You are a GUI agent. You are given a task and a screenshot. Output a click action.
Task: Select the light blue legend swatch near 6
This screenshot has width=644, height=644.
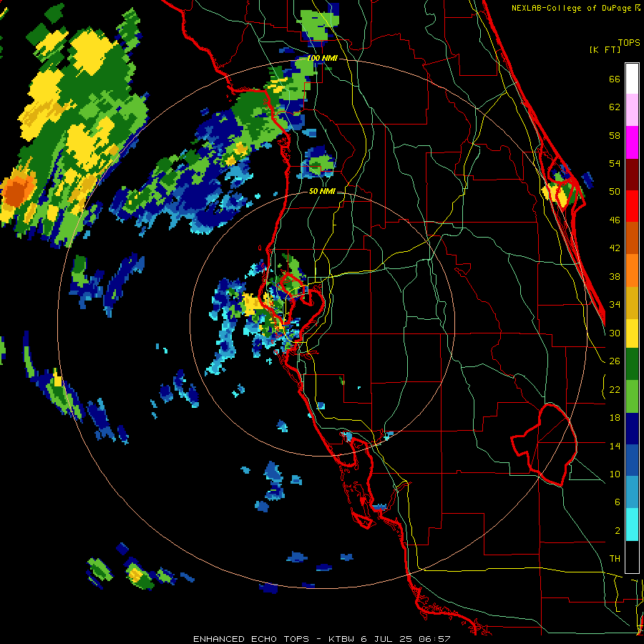[x=632, y=492]
